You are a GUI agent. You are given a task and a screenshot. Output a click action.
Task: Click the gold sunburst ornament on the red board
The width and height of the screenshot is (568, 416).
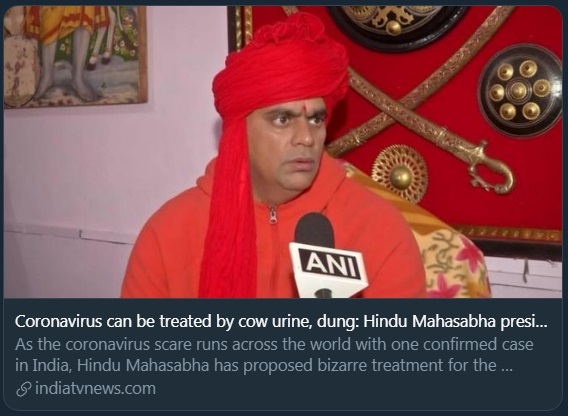(x=400, y=174)
